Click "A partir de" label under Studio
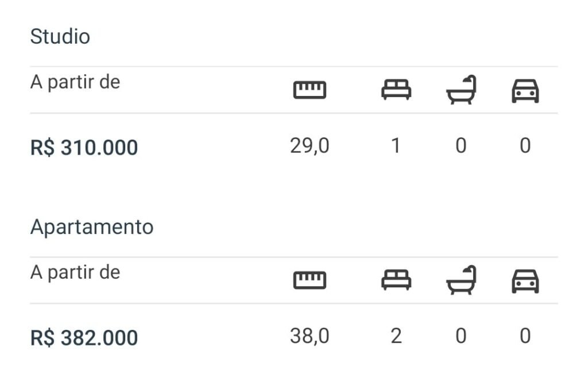Image resolution: width=588 pixels, height=373 pixels. (75, 82)
